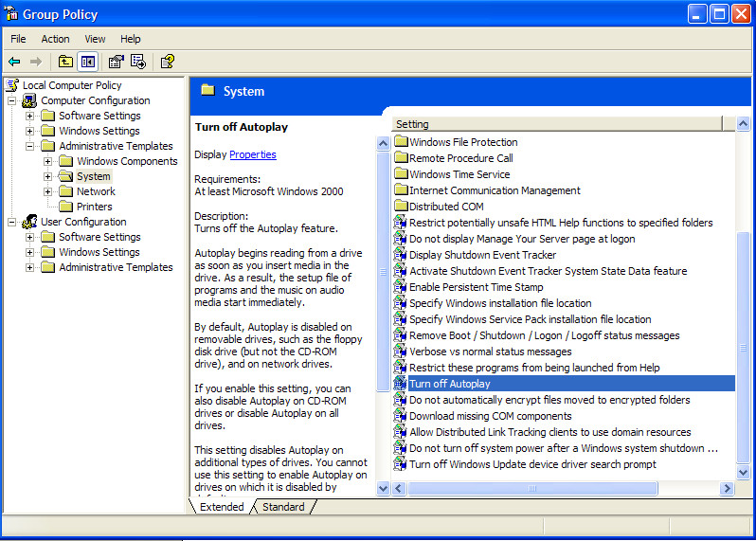This screenshot has width=756, height=541.
Task: Click the Group Policy title bar icon
Action: [11, 14]
